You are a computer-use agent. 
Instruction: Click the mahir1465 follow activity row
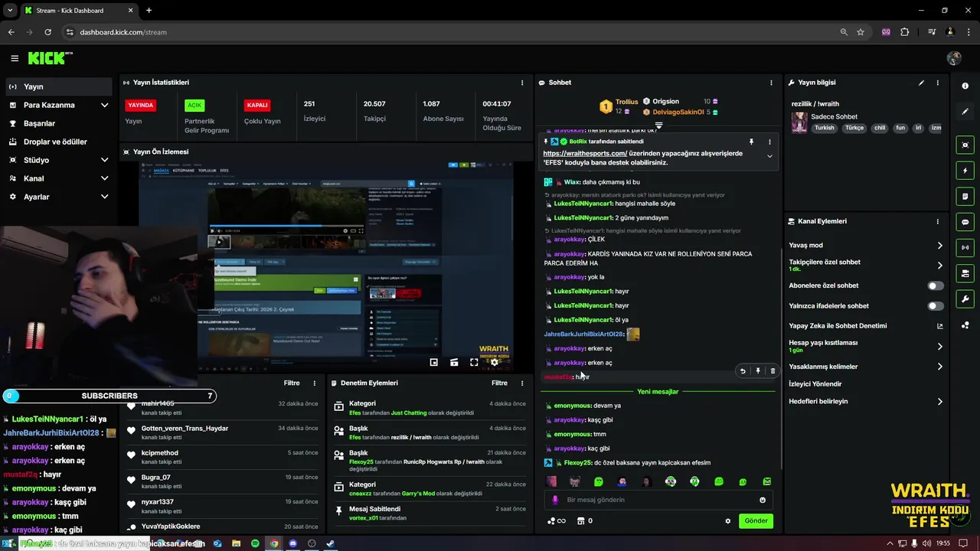[222, 407]
